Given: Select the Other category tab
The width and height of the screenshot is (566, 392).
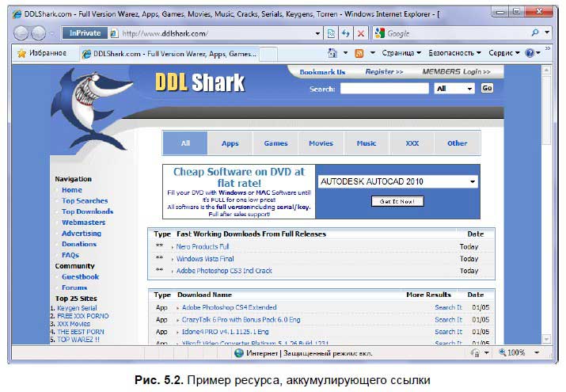Looking at the screenshot, I should click(458, 143).
